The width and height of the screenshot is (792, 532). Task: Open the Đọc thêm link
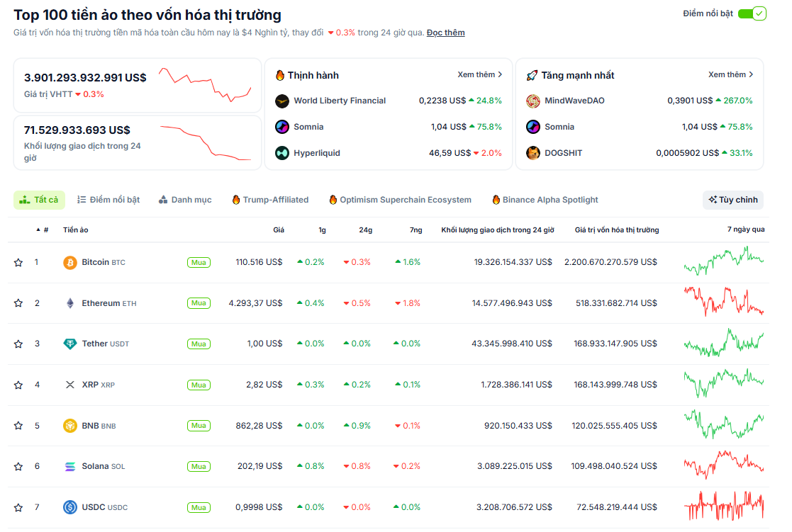pos(445,33)
